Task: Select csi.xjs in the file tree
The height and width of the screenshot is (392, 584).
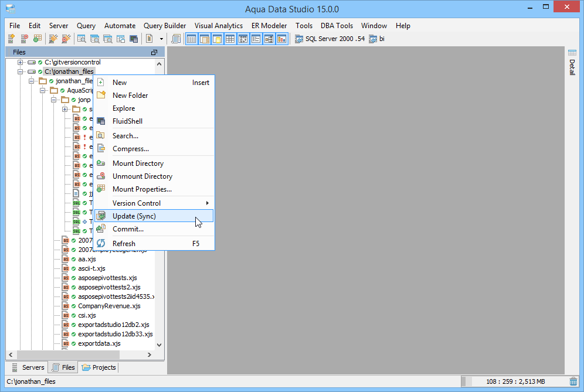Action: pyautogui.click(x=87, y=315)
